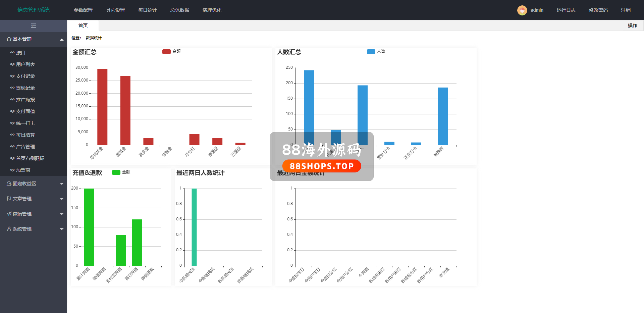Viewport: 644px width, 313px height.
Task: Collapse the sidebar using the hamburger icon
Action: pyautogui.click(x=34, y=26)
